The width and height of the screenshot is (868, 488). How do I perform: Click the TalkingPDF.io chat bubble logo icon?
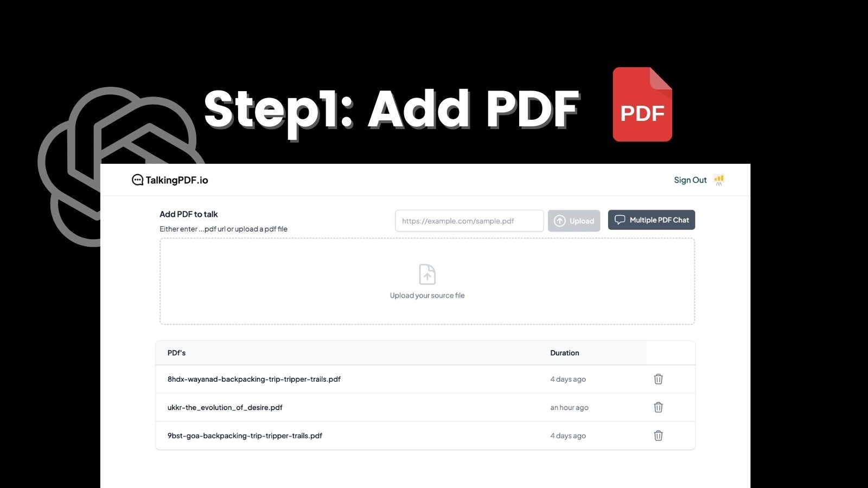(138, 180)
